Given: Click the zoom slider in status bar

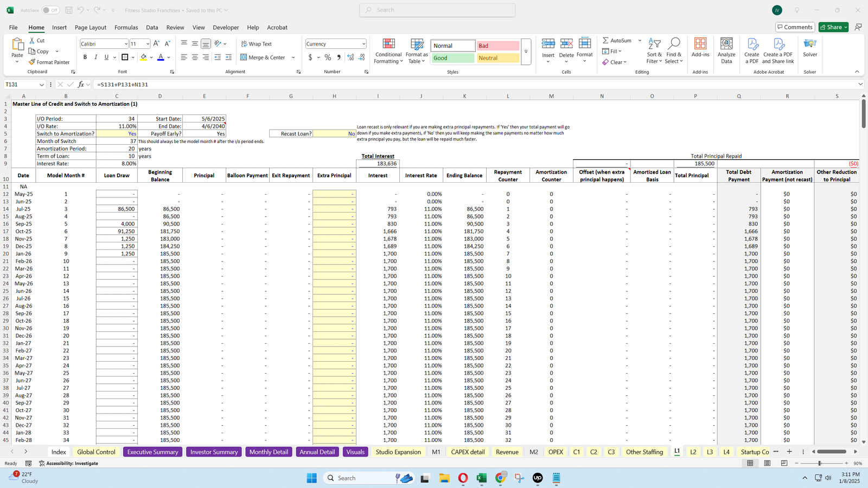Looking at the screenshot, I should point(820,463).
